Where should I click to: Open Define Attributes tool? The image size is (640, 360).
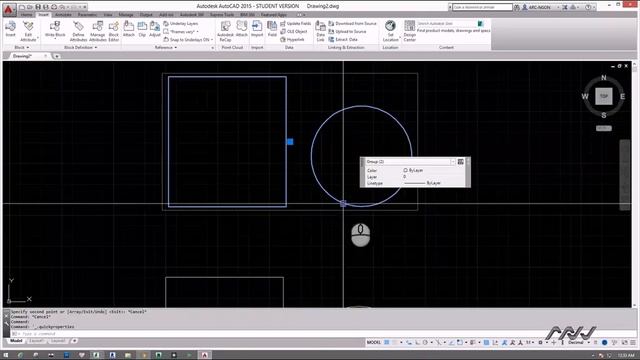(78, 31)
